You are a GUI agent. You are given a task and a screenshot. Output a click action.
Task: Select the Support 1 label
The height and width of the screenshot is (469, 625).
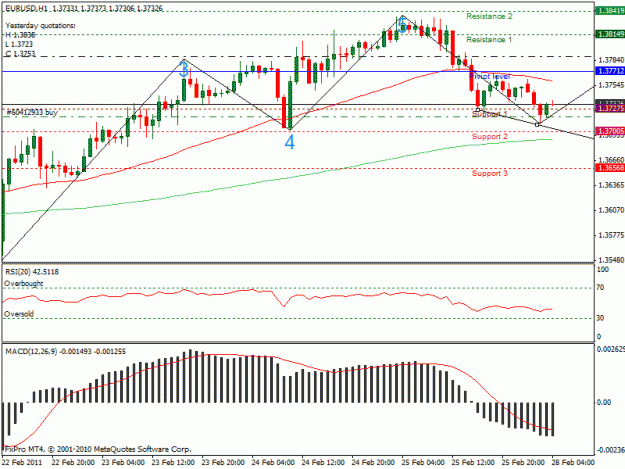(x=489, y=114)
